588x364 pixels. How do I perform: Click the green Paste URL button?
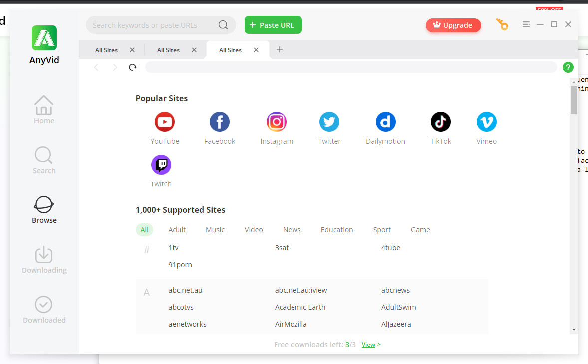pos(273,25)
